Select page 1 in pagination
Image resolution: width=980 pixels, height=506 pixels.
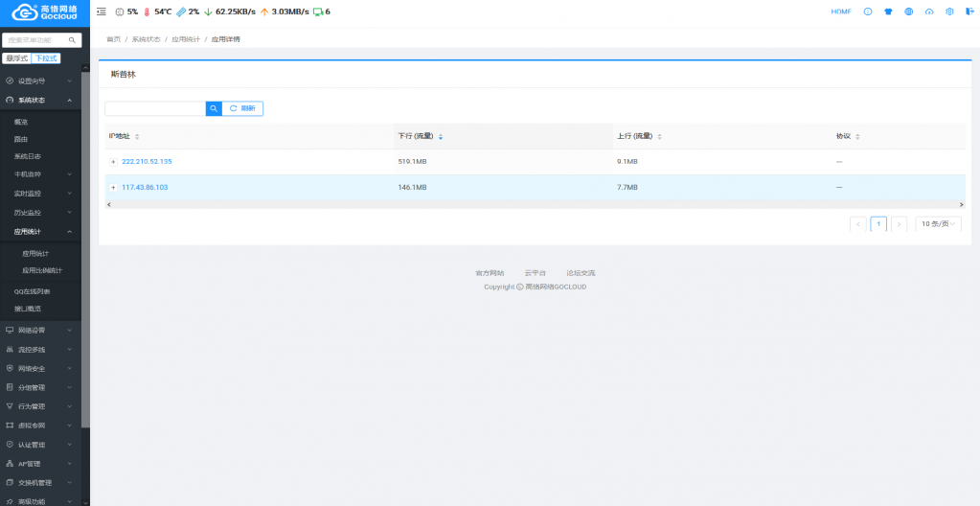[878, 224]
